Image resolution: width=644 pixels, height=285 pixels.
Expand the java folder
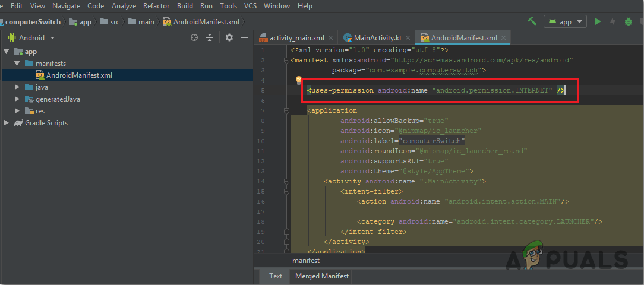17,87
